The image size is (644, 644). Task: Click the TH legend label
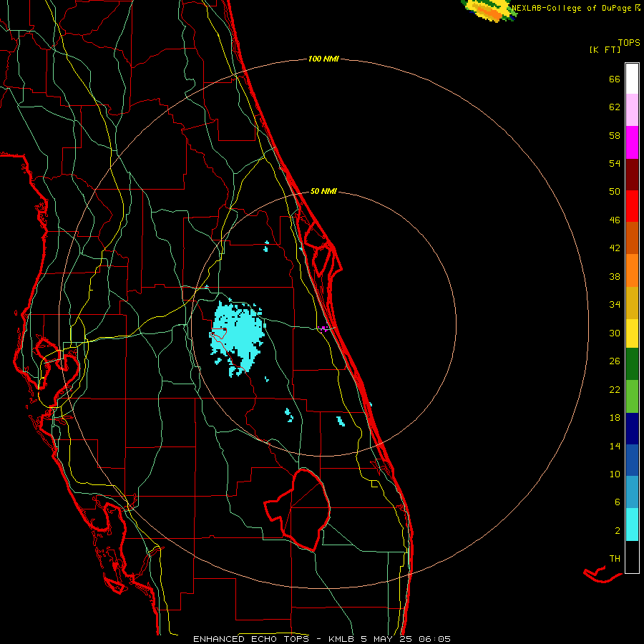pos(615,559)
